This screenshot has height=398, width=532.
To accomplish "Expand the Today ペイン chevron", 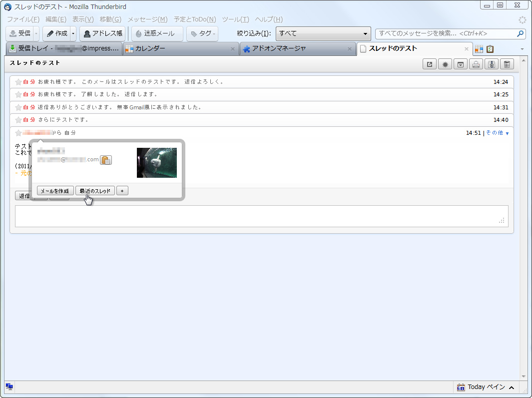I will coord(512,387).
